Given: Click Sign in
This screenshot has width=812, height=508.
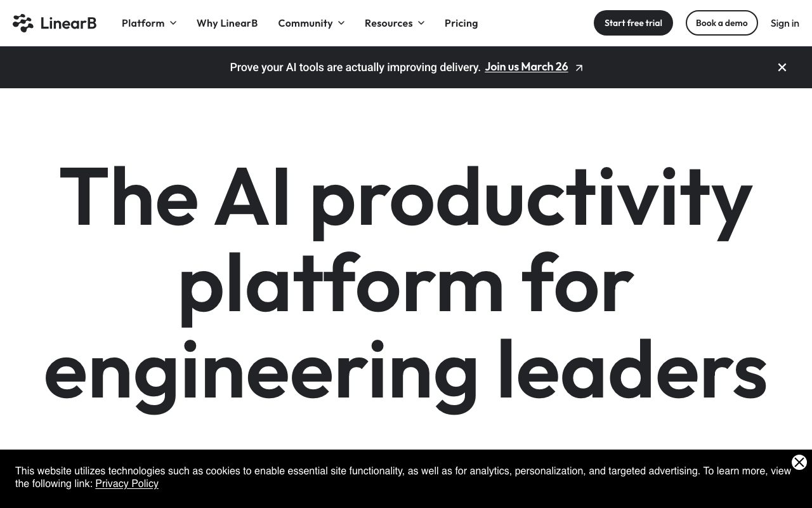Looking at the screenshot, I should 785,23.
